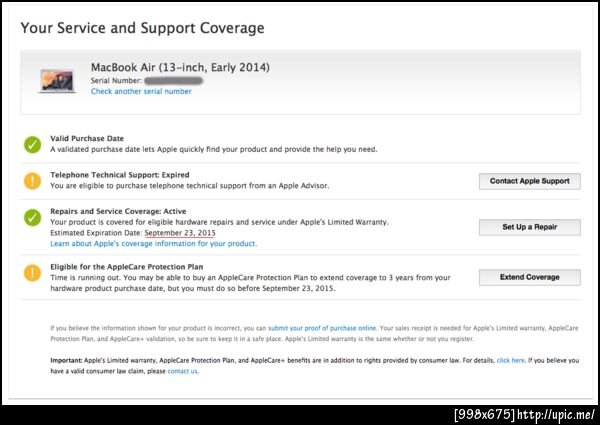Click the 'Serial Number:' label
The width and height of the screenshot is (600, 425).
pyautogui.click(x=116, y=81)
